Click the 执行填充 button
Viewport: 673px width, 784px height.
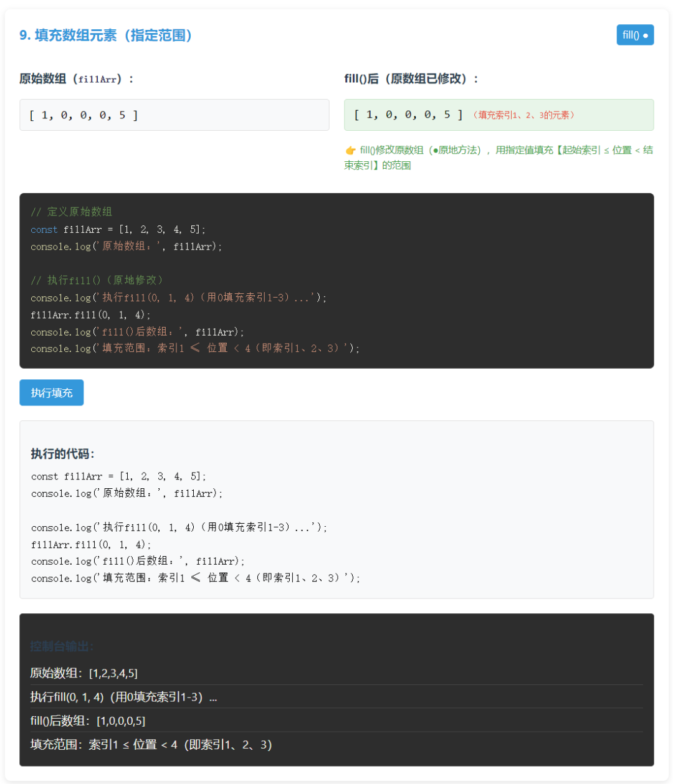[x=51, y=392]
